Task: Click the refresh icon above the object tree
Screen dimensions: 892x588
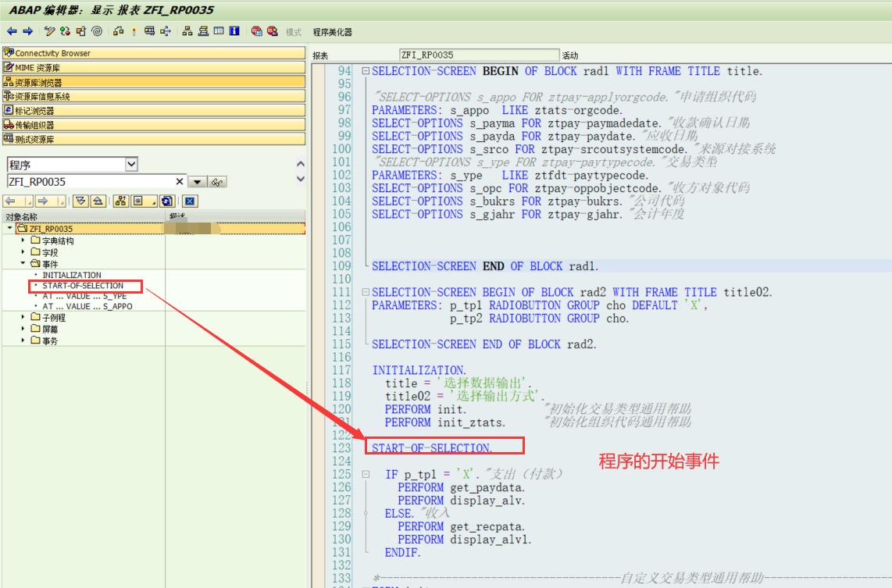Action: 166,201
